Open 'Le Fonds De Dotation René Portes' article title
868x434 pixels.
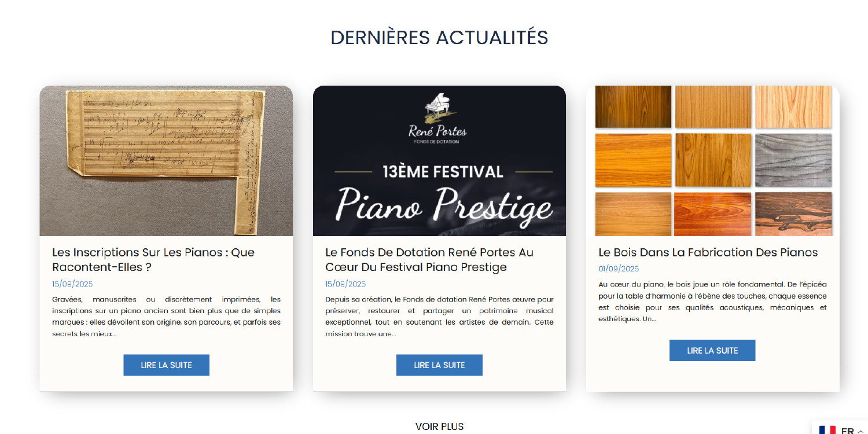tap(429, 260)
